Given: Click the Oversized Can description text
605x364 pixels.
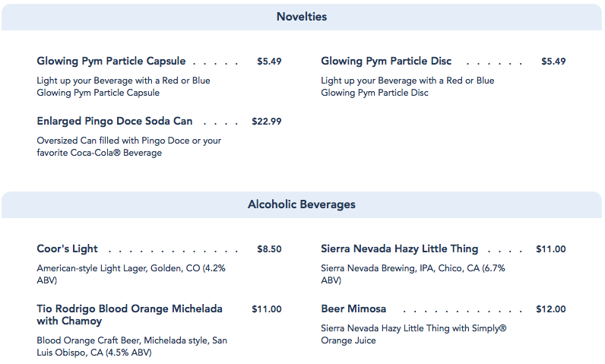Looking at the screenshot, I should click(129, 147).
